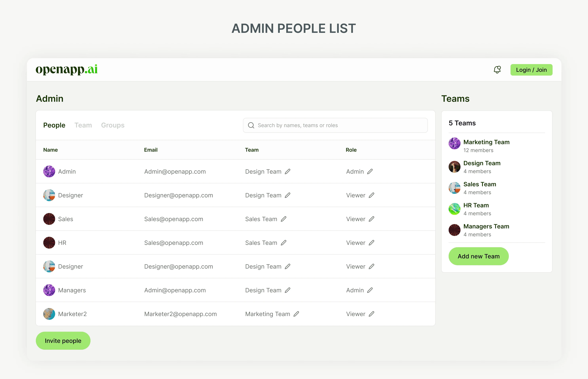Click the HR Team green avatar
Viewport: 588px width, 379px height.
pyautogui.click(x=455, y=209)
